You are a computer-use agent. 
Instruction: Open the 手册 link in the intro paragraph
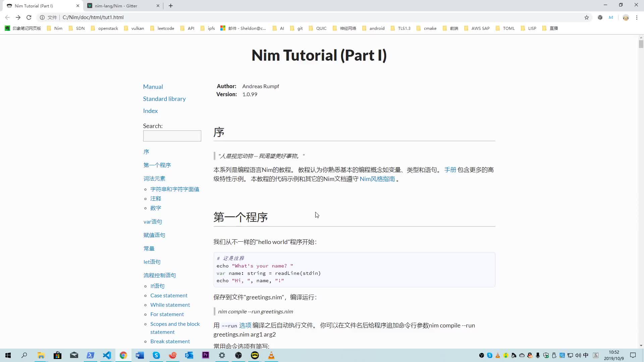tap(450, 170)
